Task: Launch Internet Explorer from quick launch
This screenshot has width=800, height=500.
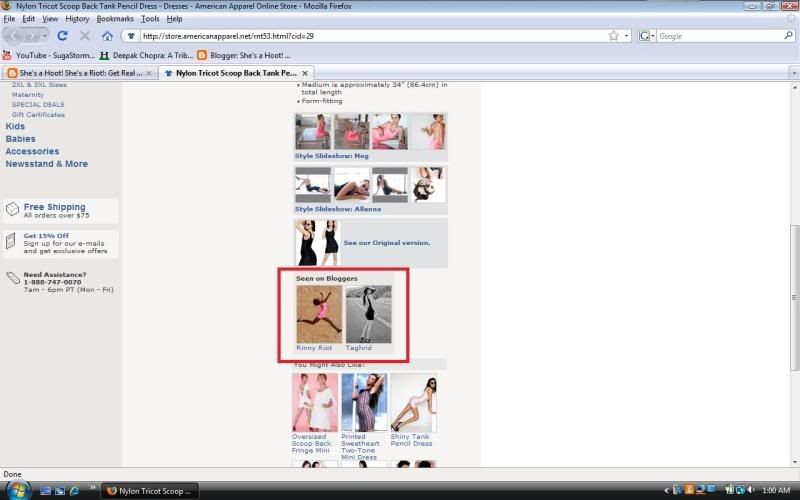Action: pyautogui.click(x=74, y=491)
